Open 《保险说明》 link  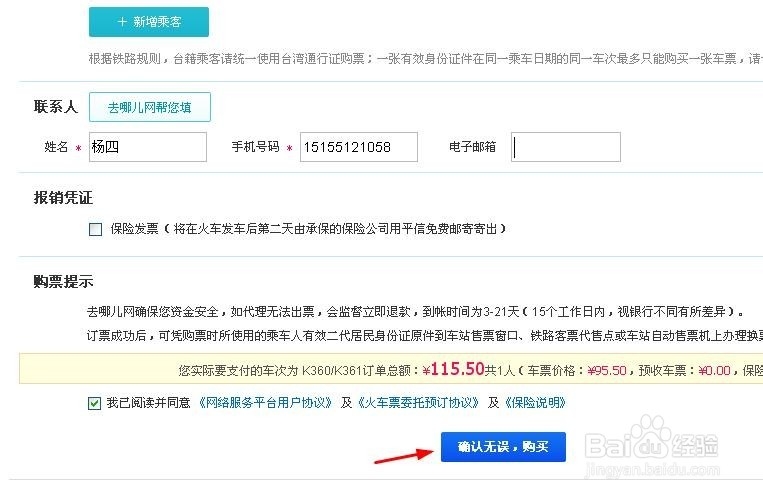point(535,403)
